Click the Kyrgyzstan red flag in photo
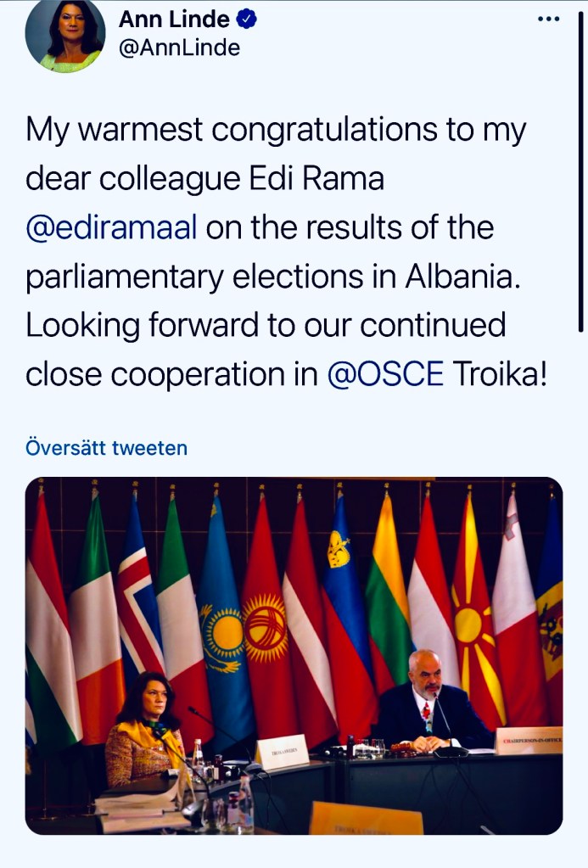 [x=263, y=611]
